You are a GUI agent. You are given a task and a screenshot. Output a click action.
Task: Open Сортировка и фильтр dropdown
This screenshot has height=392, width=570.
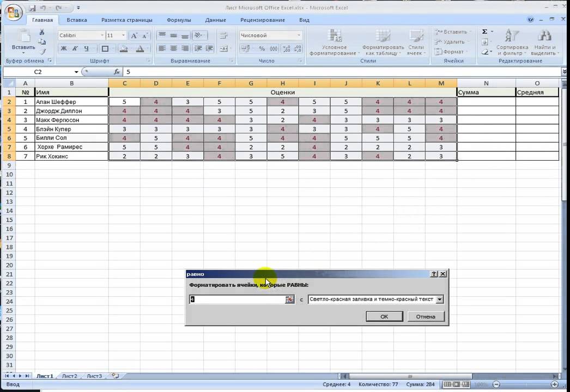(x=512, y=42)
